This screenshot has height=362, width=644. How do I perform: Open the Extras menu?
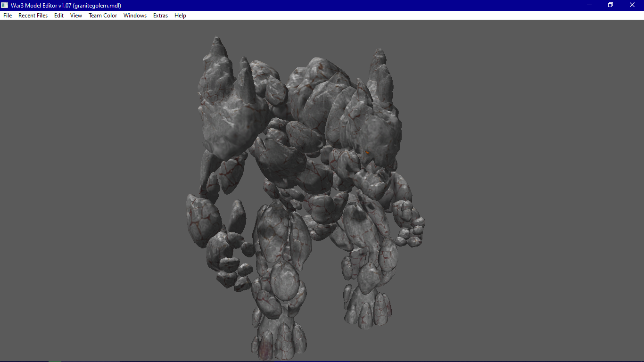[160, 16]
